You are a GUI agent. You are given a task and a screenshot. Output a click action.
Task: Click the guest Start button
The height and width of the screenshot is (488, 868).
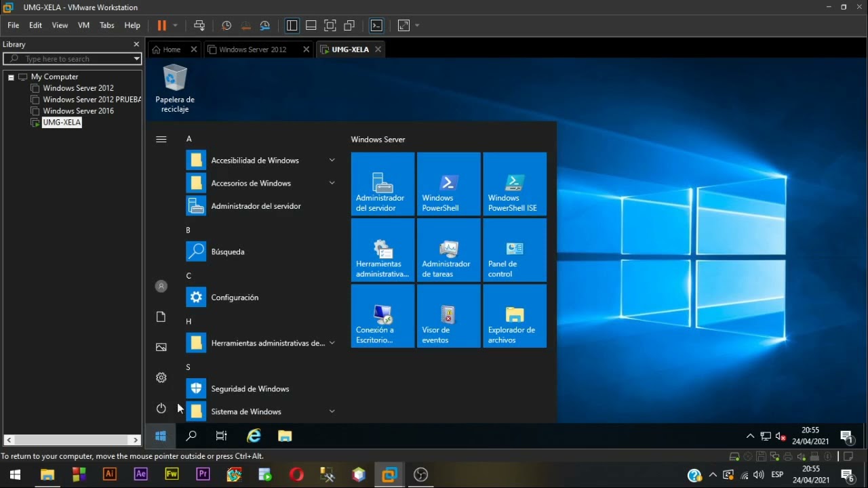[x=161, y=436]
